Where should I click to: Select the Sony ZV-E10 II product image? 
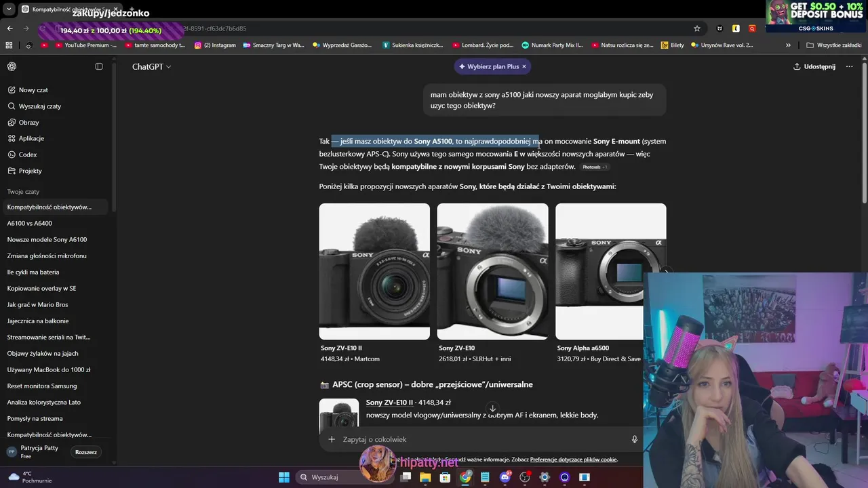(374, 271)
